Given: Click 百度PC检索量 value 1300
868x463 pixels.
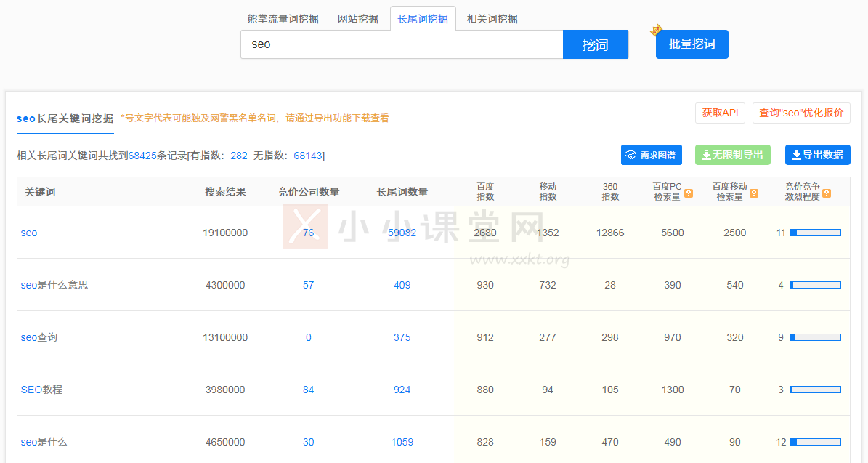Looking at the screenshot, I should [x=673, y=390].
